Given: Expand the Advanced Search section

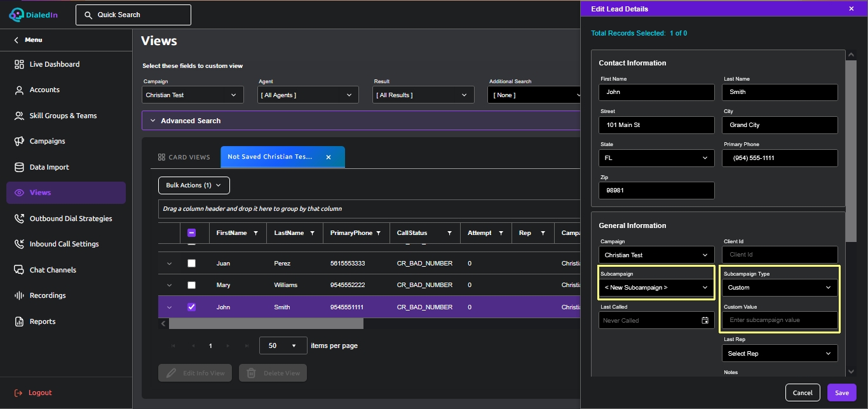Looking at the screenshot, I should (x=361, y=121).
